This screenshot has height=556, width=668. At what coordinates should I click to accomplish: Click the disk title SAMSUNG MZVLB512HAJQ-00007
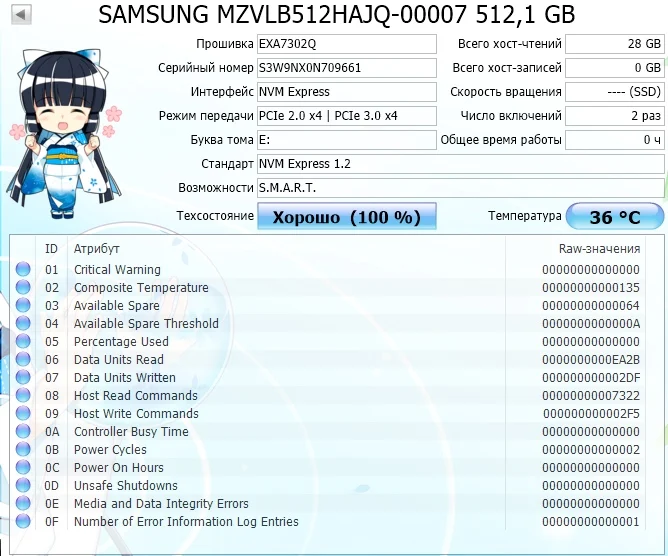(x=282, y=14)
